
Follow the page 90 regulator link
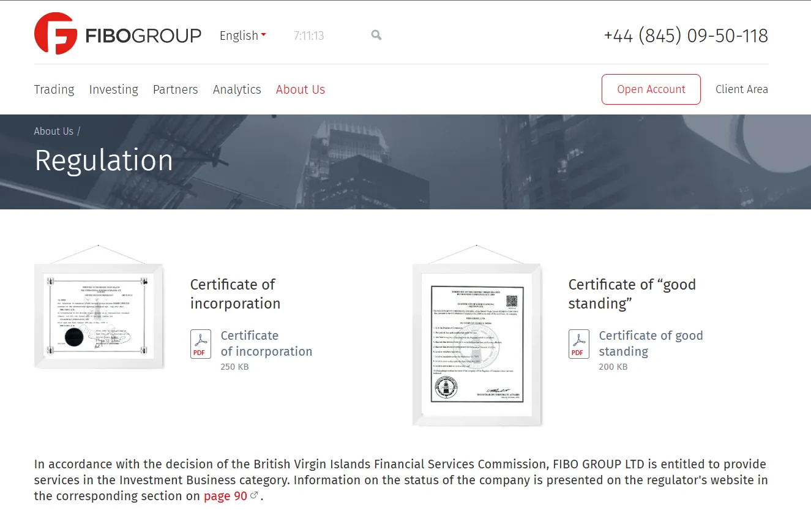225,496
